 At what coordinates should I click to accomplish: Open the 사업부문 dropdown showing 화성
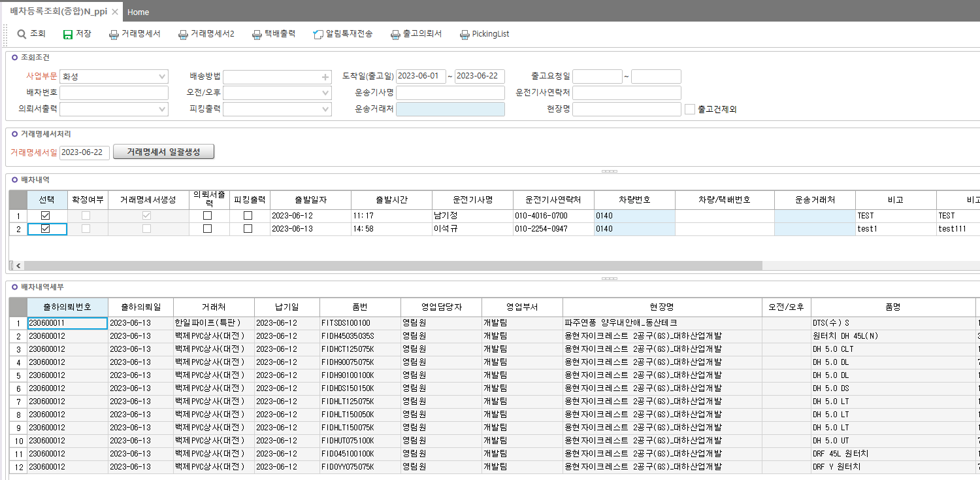tap(114, 77)
